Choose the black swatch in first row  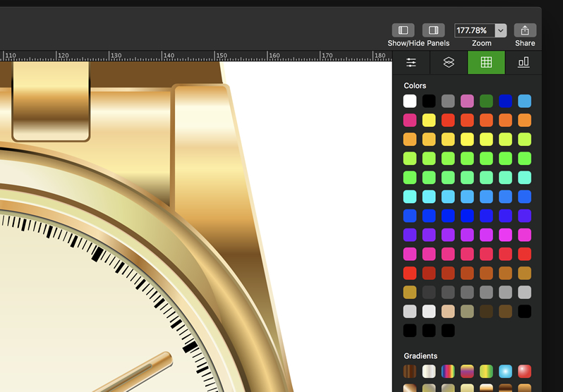tap(429, 101)
